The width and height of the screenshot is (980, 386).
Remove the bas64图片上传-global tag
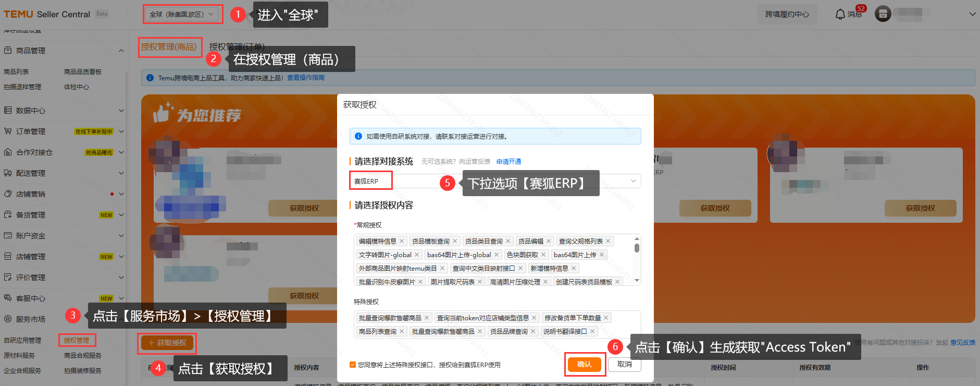click(497, 255)
